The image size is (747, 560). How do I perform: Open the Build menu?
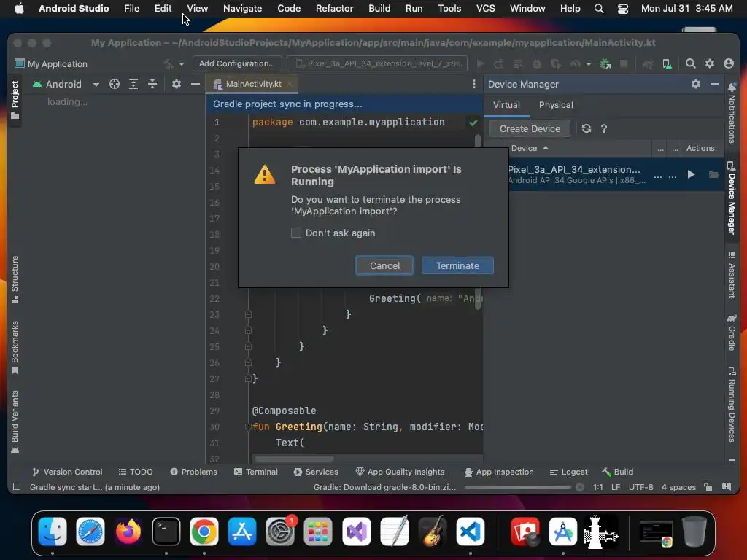(x=379, y=8)
